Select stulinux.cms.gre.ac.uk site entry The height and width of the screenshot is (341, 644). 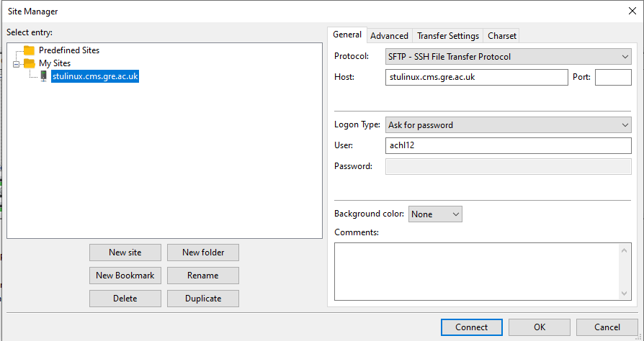(94, 76)
